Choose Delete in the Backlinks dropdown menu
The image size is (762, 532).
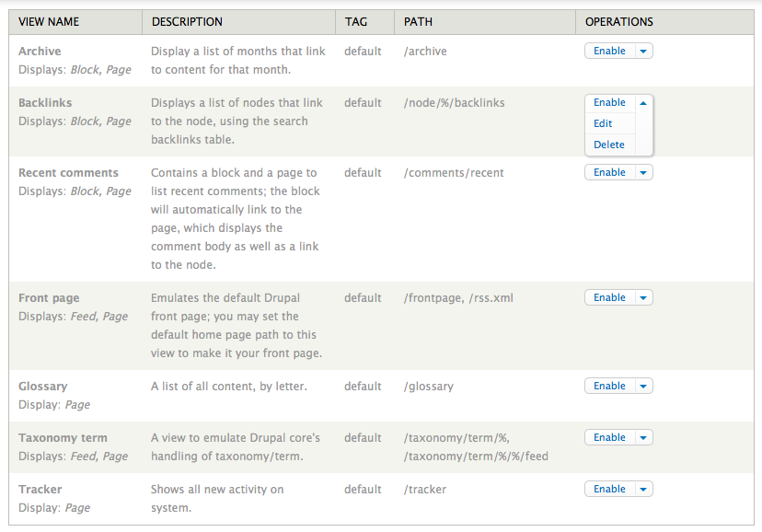pyautogui.click(x=608, y=145)
